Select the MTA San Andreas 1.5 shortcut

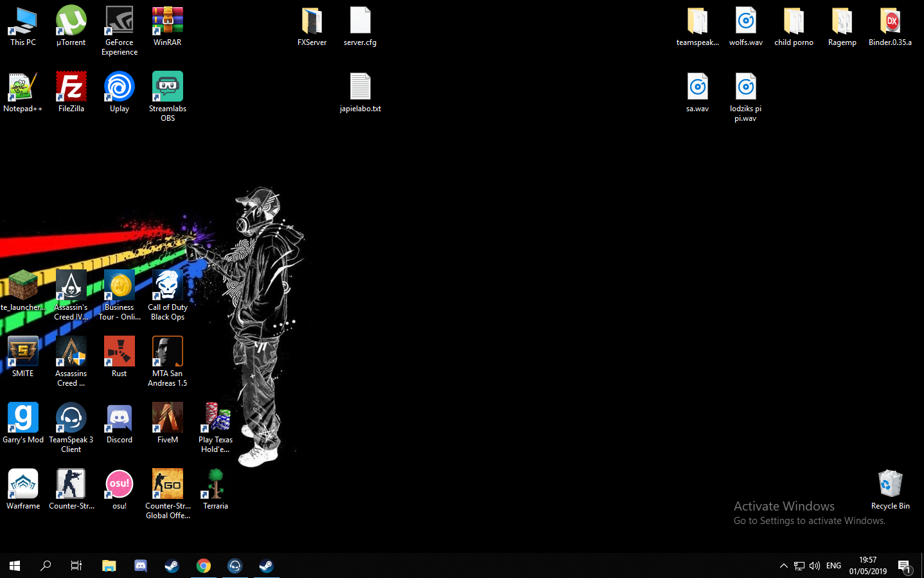click(168, 362)
